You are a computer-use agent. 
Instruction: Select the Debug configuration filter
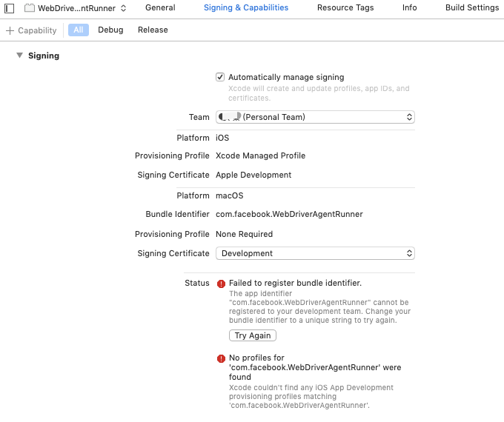110,30
